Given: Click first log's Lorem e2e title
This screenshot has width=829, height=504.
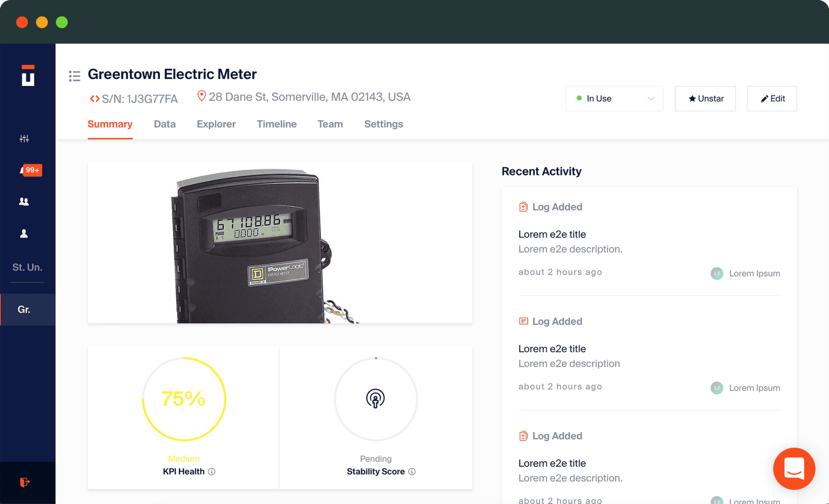Looking at the screenshot, I should click(552, 234).
